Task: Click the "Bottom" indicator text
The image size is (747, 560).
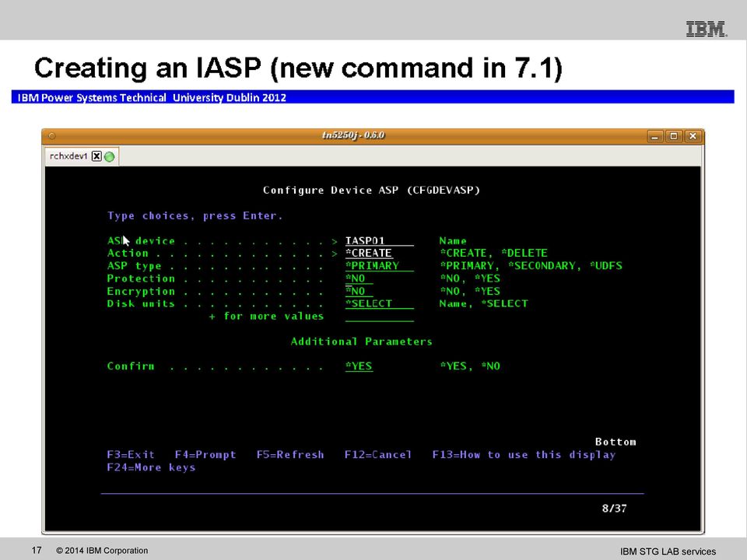Action: tap(615, 442)
